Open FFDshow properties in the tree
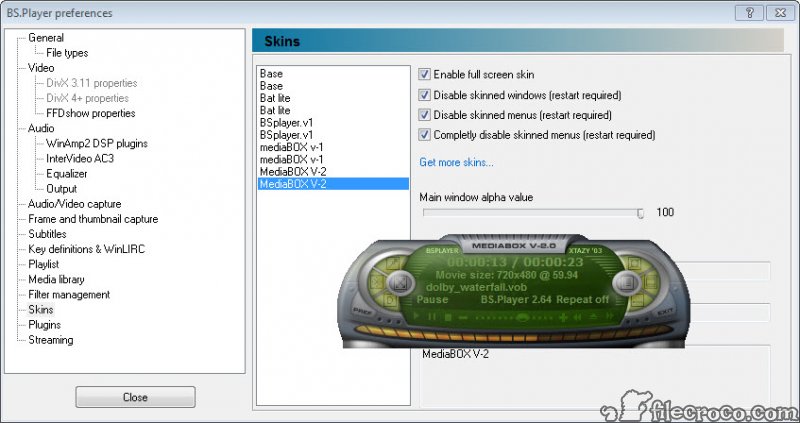This screenshot has height=423, width=800. 90,113
